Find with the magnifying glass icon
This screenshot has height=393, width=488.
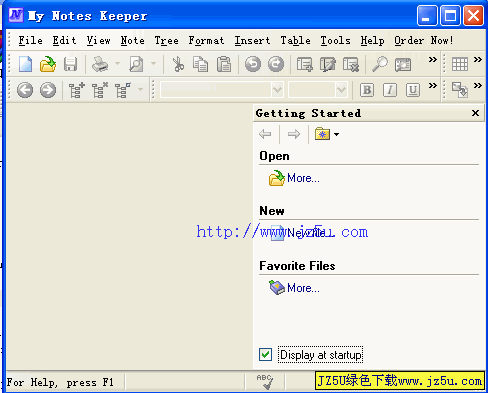tap(380, 64)
